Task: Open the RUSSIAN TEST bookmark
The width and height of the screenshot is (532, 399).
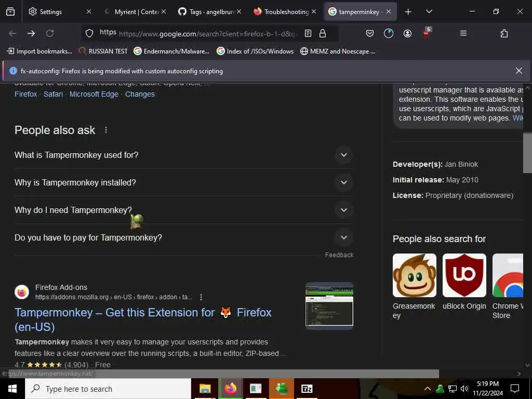Action: click(103, 51)
